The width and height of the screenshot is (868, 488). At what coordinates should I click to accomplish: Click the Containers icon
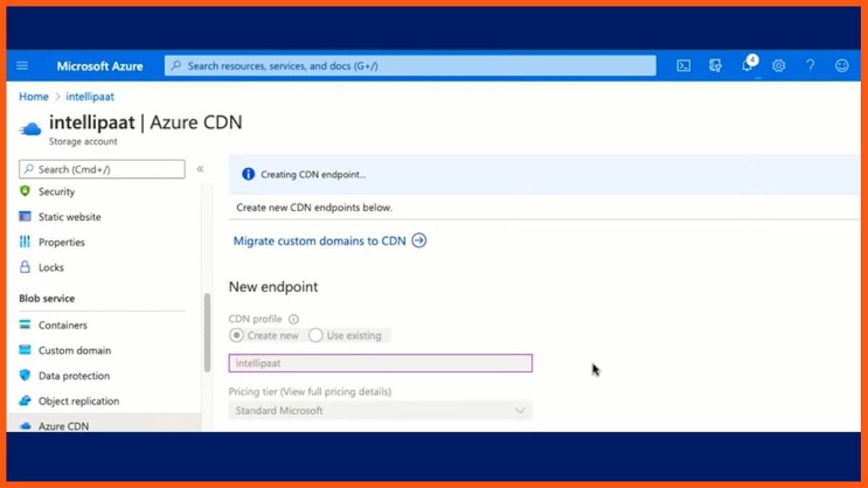25,325
